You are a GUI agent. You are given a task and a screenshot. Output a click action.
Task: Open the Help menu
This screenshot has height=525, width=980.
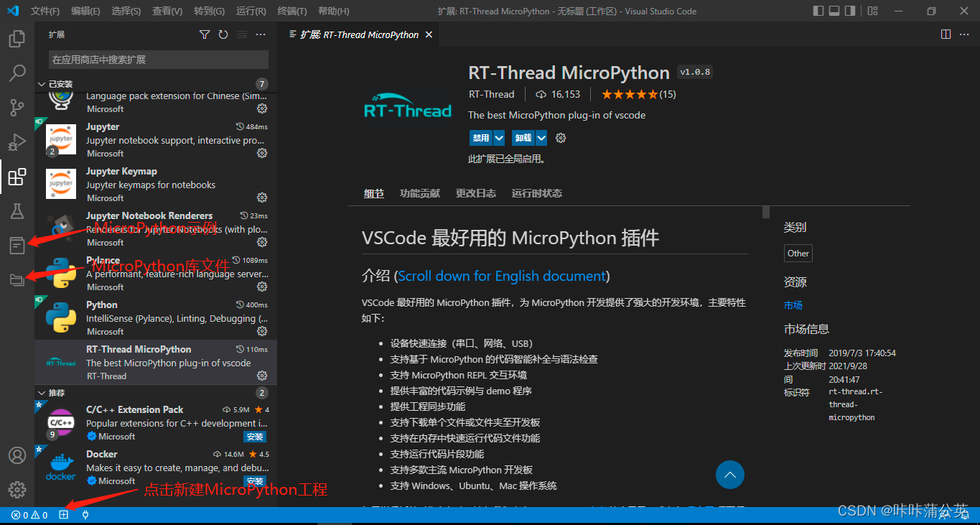point(333,11)
